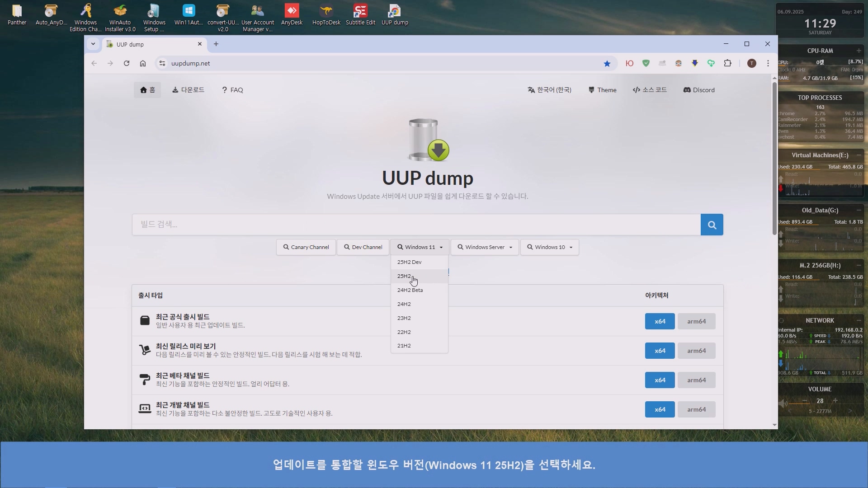Screen dimensions: 868x488
Task: Select 25H2 Dev from the dropdown
Action: tap(420, 262)
